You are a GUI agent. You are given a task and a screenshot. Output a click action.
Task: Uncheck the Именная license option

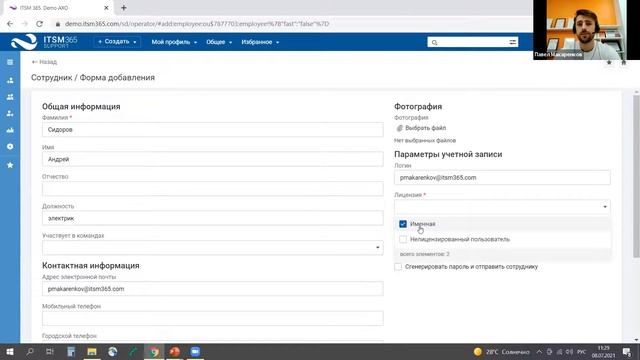(x=403, y=224)
